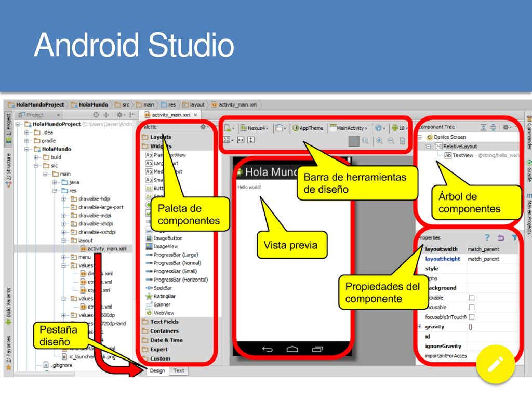Click the screen orientation rotate icon
Viewport: 532px width, 399px height.
click(280, 128)
